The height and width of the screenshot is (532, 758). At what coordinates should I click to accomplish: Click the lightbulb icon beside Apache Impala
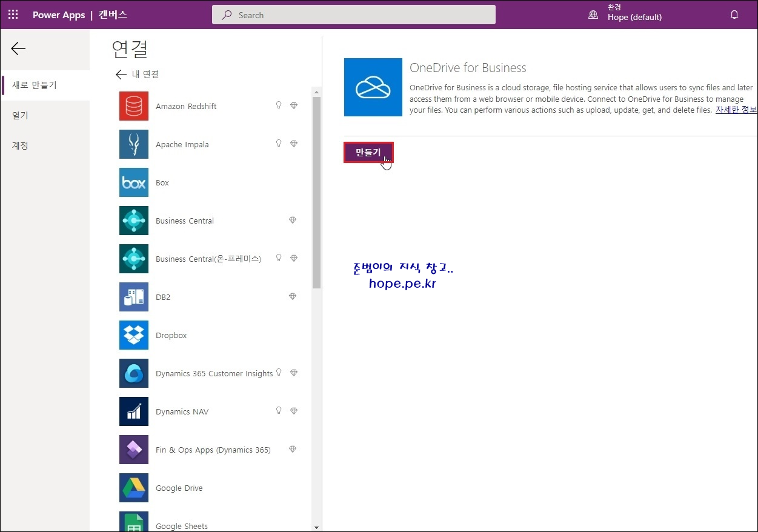pyautogui.click(x=279, y=144)
